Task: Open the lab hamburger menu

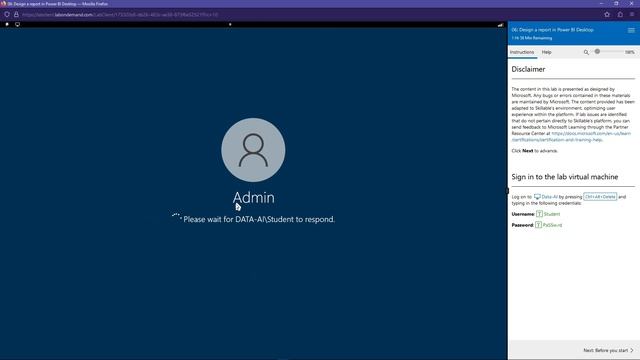Action: [631, 30]
